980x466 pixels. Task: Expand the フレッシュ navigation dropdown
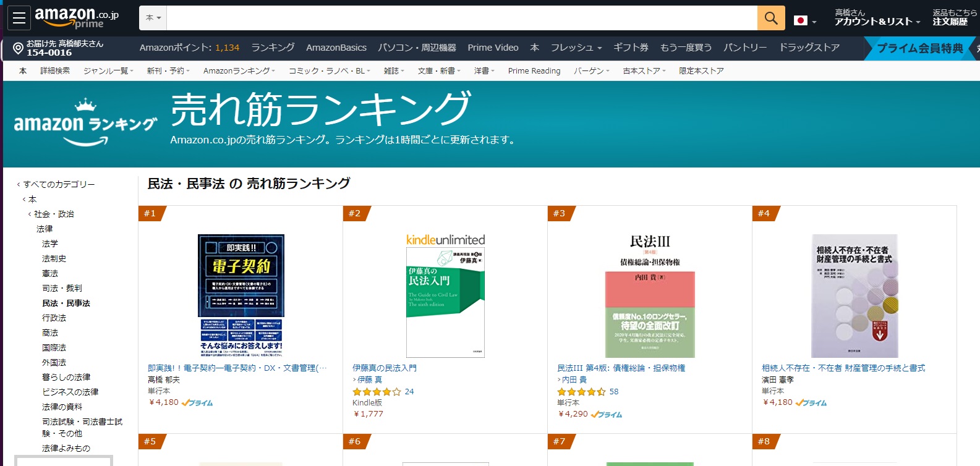point(576,48)
